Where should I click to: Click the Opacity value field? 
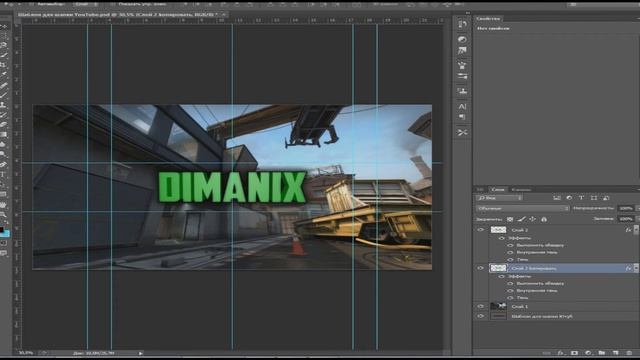(x=626, y=208)
